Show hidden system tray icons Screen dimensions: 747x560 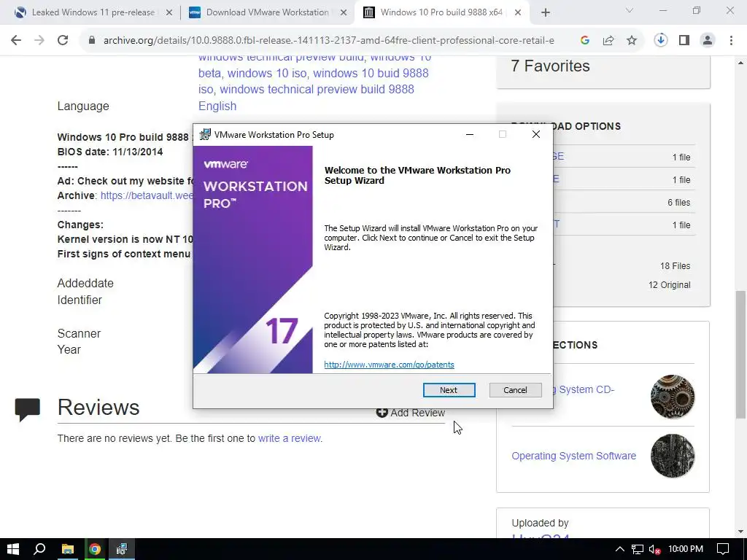pos(620,549)
